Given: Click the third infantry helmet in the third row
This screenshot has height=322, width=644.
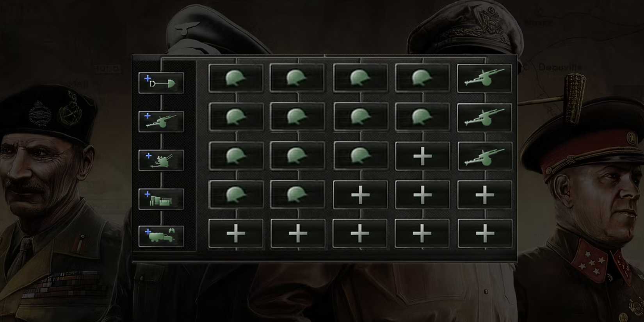Looking at the screenshot, I should [360, 156].
